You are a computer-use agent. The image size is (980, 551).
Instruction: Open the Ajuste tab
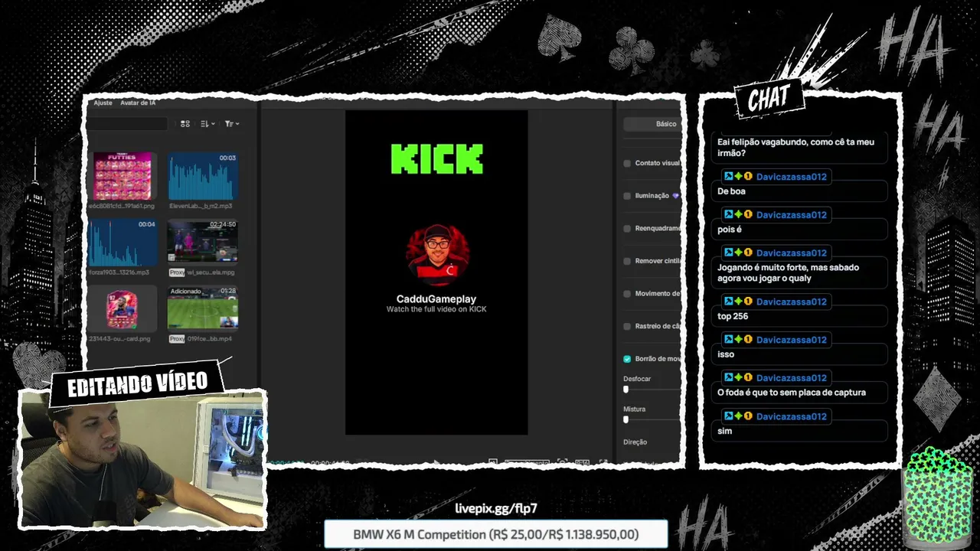coord(103,103)
